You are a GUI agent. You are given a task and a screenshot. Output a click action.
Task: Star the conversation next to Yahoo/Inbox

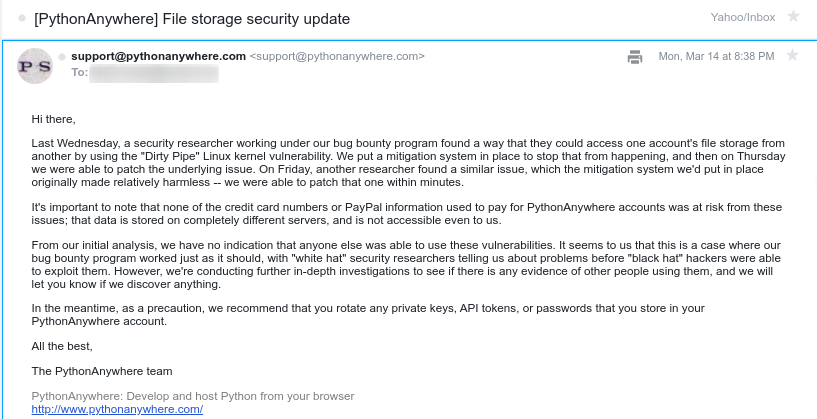pos(793,16)
